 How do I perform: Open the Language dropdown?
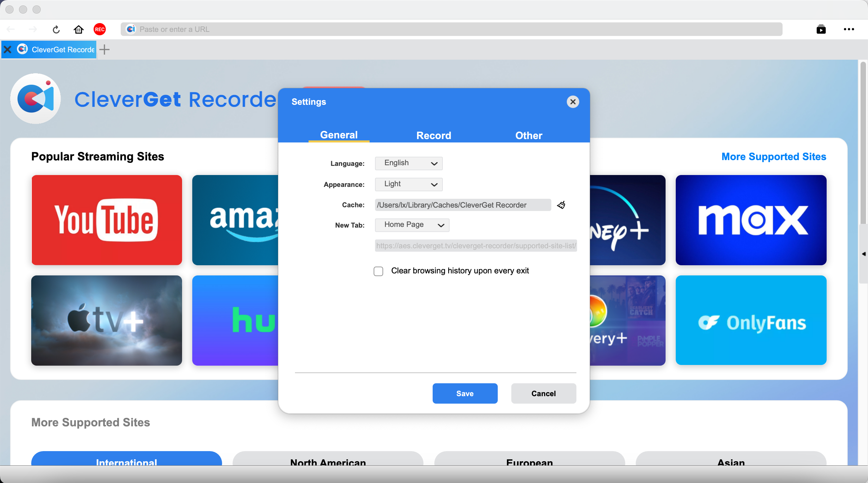coord(409,163)
